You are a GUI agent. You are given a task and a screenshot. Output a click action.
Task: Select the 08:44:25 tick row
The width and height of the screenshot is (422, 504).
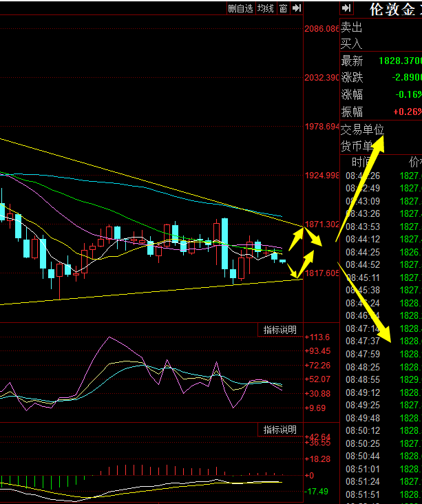click(x=381, y=252)
